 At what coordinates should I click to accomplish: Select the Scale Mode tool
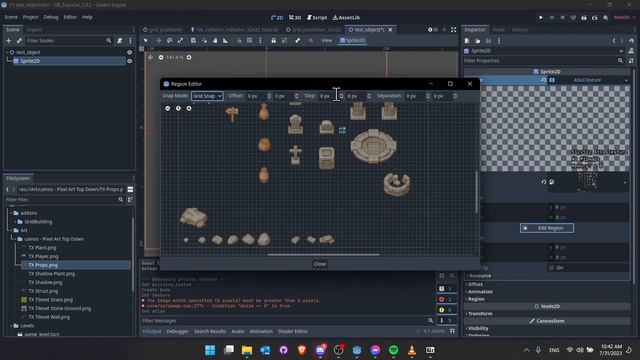coord(180,40)
